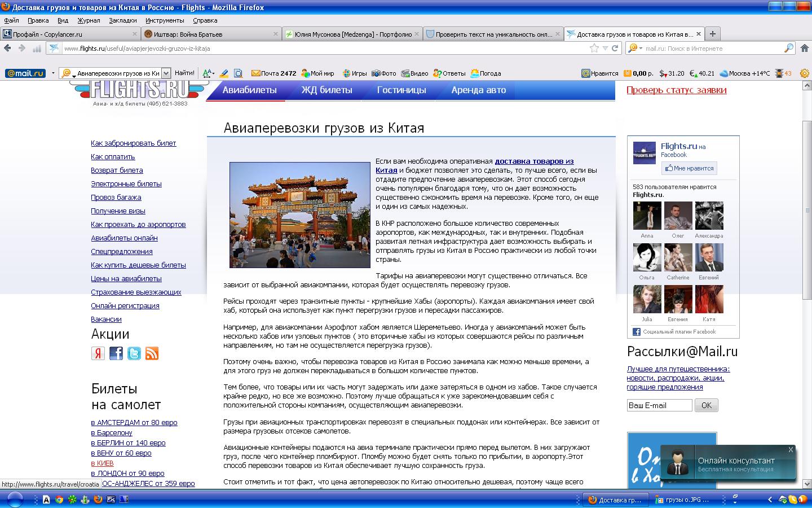
Task: Click the Firefox forward arrow
Action: click(22, 49)
